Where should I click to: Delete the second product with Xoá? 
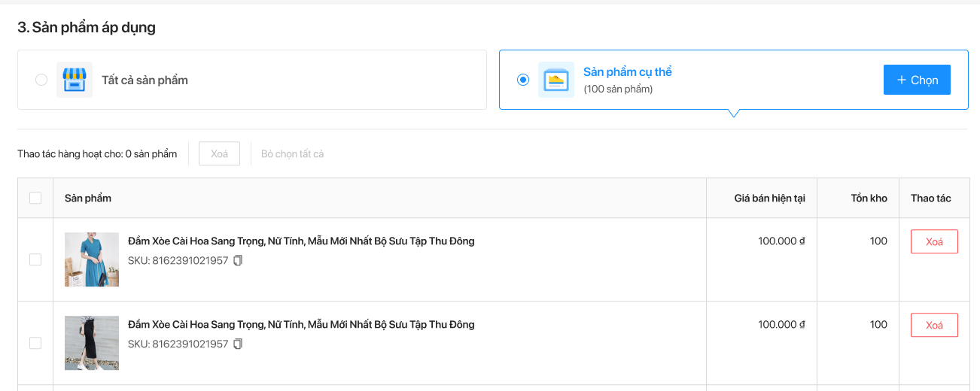click(x=934, y=325)
